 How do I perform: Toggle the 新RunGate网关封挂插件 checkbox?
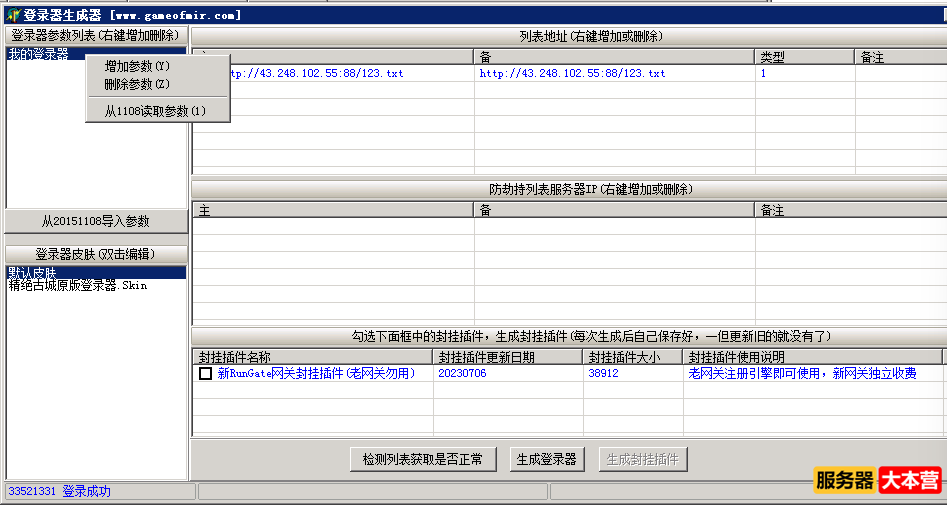205,374
